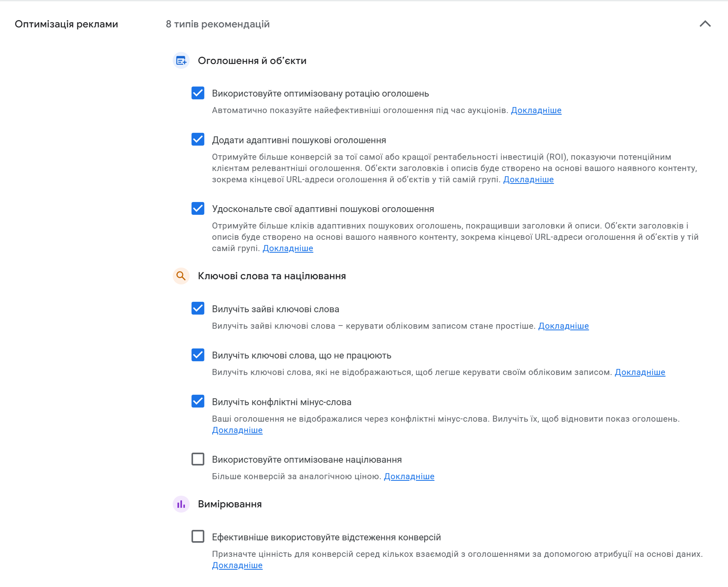Screen dimensions: 728x587
Task: Open Докладніше link under Удоскональте адаптивні оголошення
Action: pos(287,248)
